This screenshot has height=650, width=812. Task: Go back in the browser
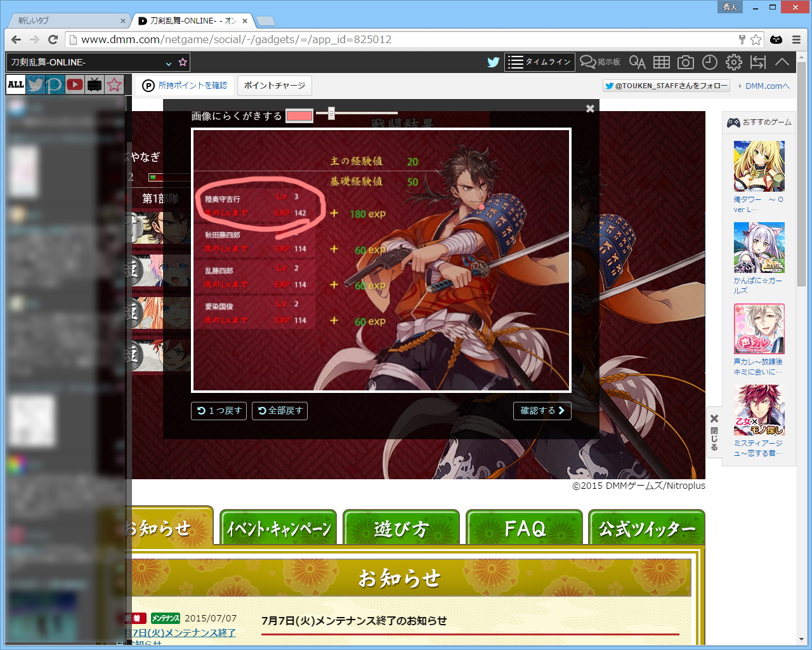16,39
